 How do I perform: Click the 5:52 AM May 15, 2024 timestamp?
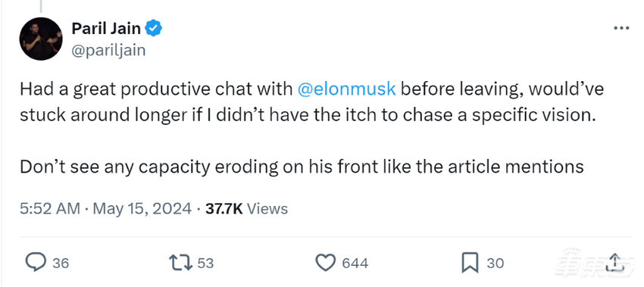pos(105,208)
